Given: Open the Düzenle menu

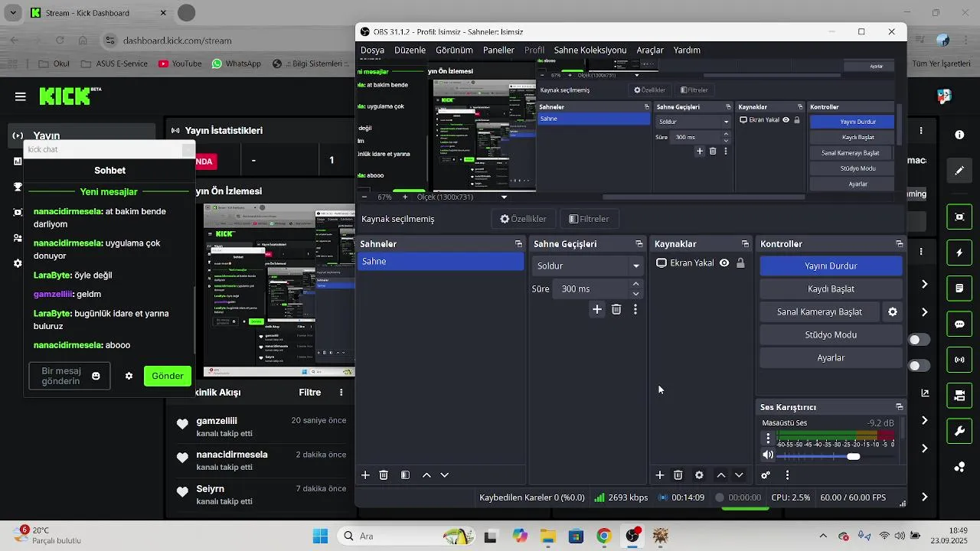Looking at the screenshot, I should tap(410, 50).
